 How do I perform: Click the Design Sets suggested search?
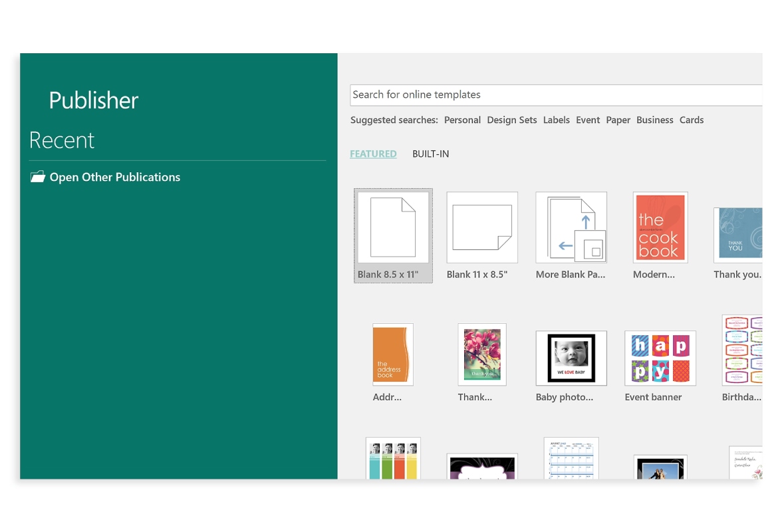[512, 120]
